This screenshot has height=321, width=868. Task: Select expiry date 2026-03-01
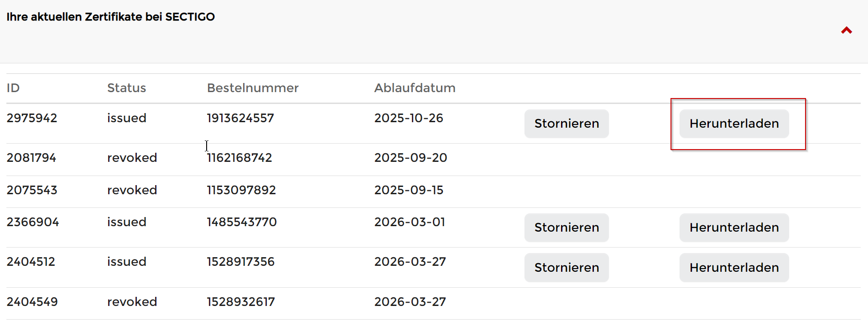410,222
